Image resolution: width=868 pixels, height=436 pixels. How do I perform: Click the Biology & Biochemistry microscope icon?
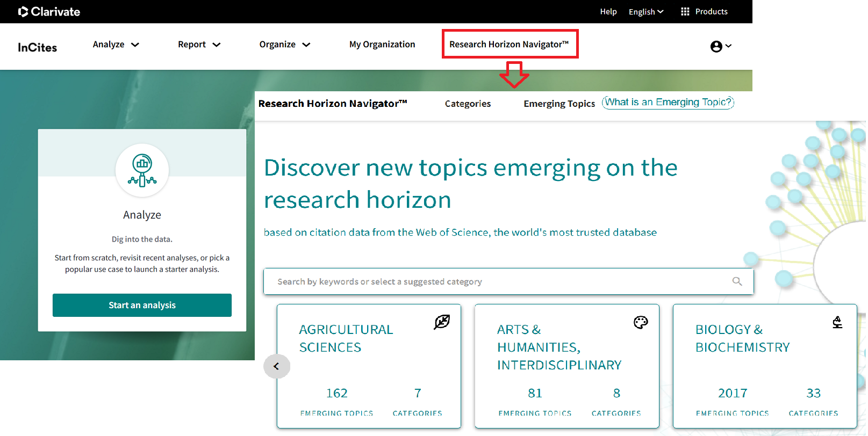[x=837, y=322]
